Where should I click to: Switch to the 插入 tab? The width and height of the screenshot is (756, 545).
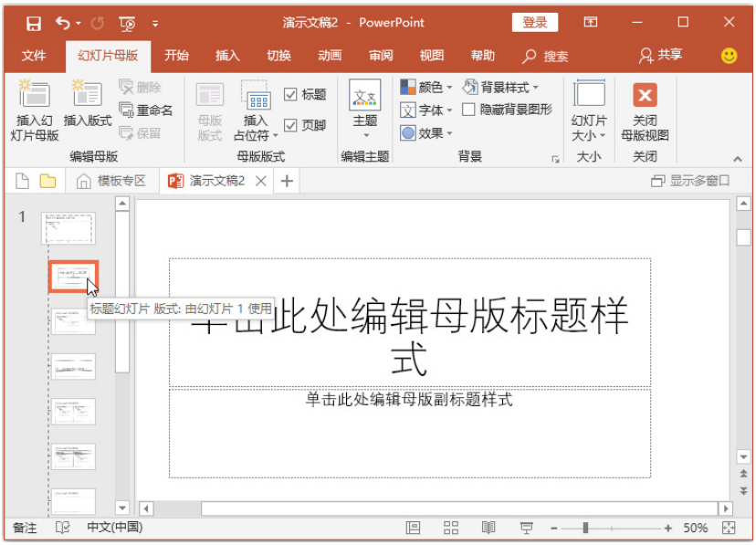tap(227, 56)
